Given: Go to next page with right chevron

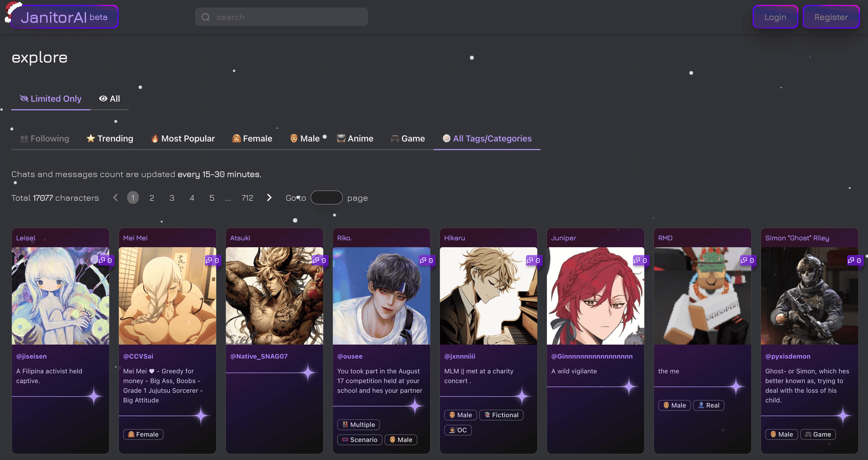Looking at the screenshot, I should click(x=269, y=198).
